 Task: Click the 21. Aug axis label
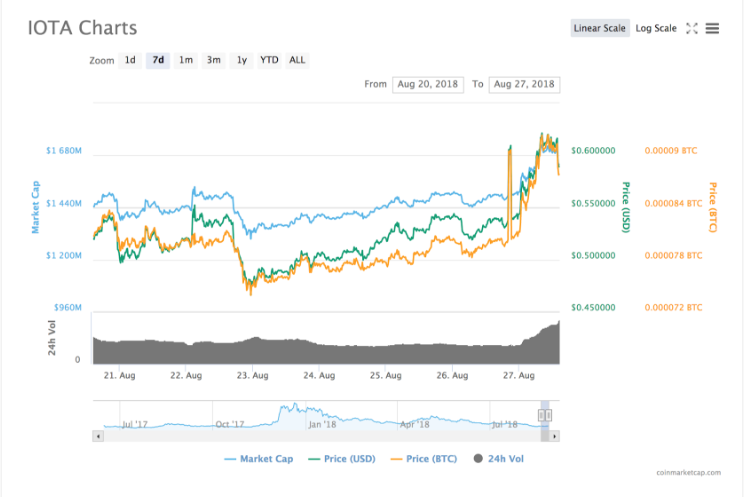[x=120, y=375]
